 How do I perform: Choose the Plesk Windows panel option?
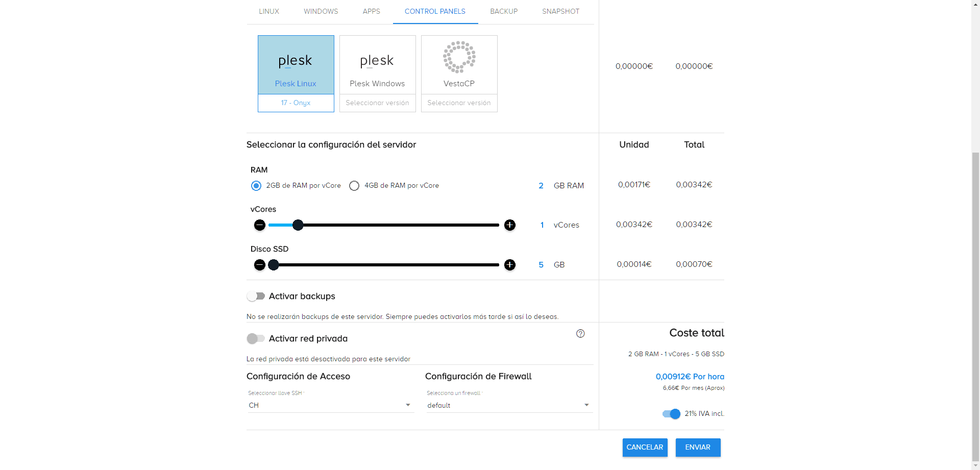point(377,65)
